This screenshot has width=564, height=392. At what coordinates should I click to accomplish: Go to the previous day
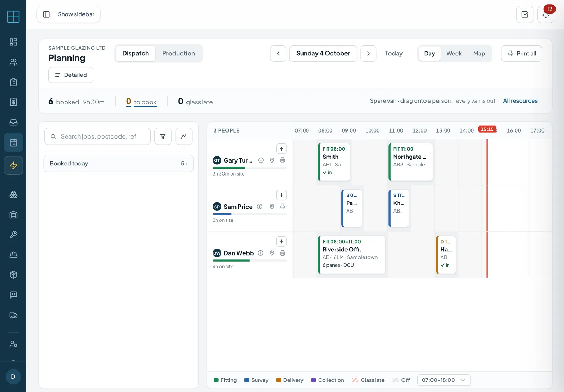tap(278, 54)
